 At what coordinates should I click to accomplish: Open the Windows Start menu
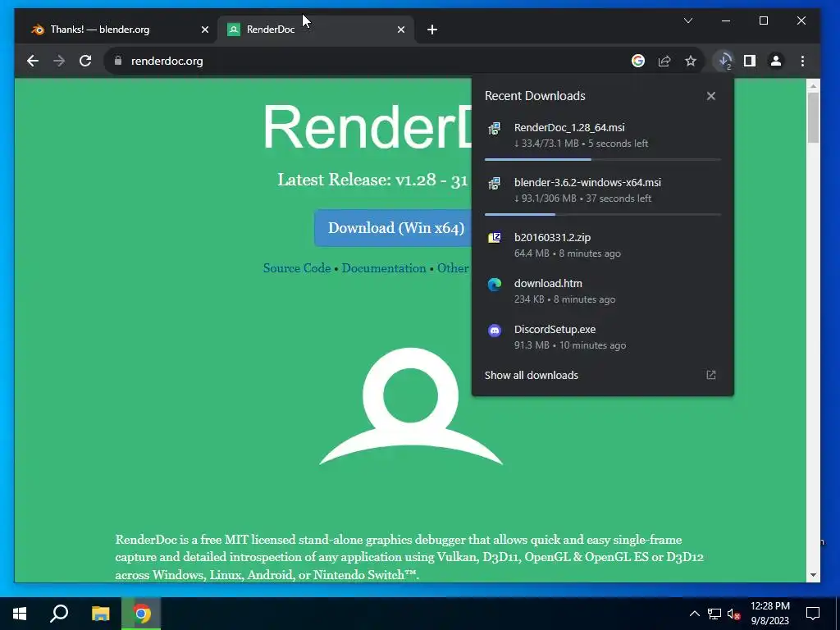[x=20, y=614]
